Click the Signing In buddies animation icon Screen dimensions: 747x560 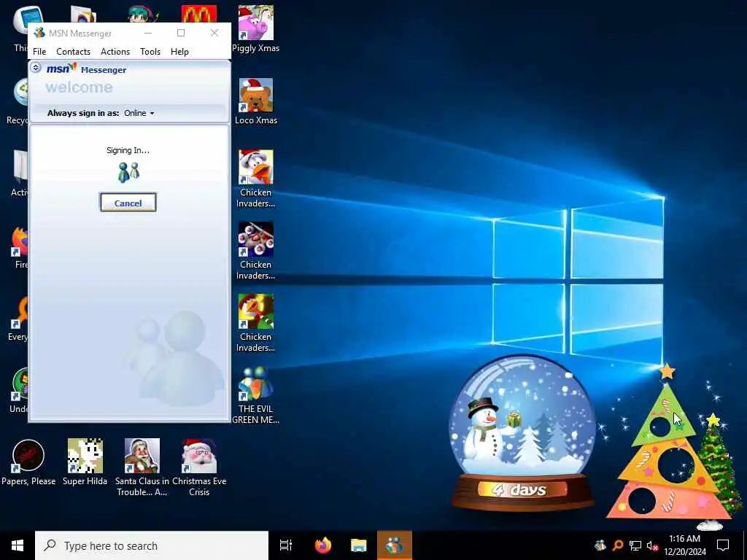point(128,172)
